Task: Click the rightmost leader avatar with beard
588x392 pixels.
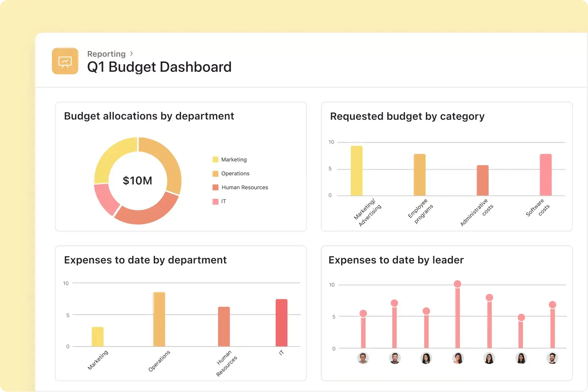Action: tap(552, 358)
